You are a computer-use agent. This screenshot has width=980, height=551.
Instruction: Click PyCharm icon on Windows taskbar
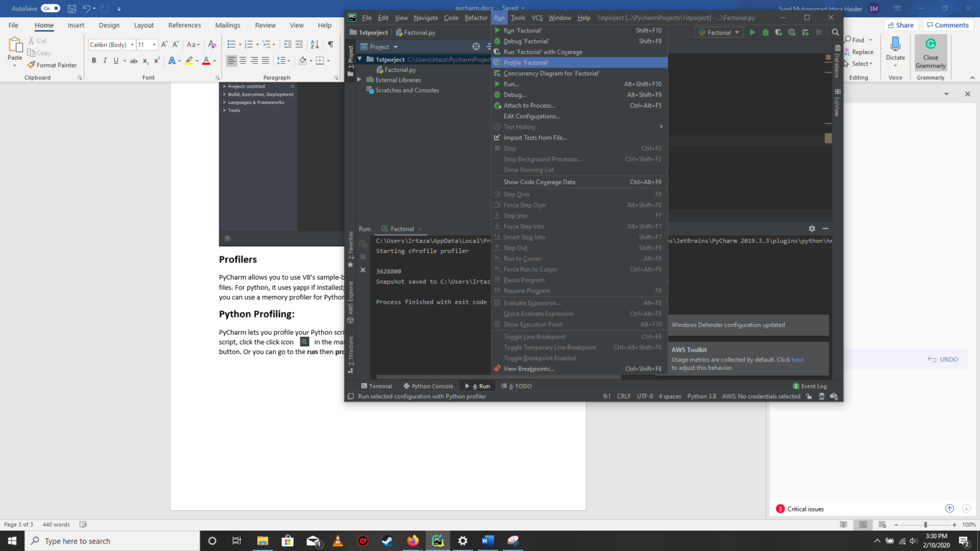click(438, 541)
